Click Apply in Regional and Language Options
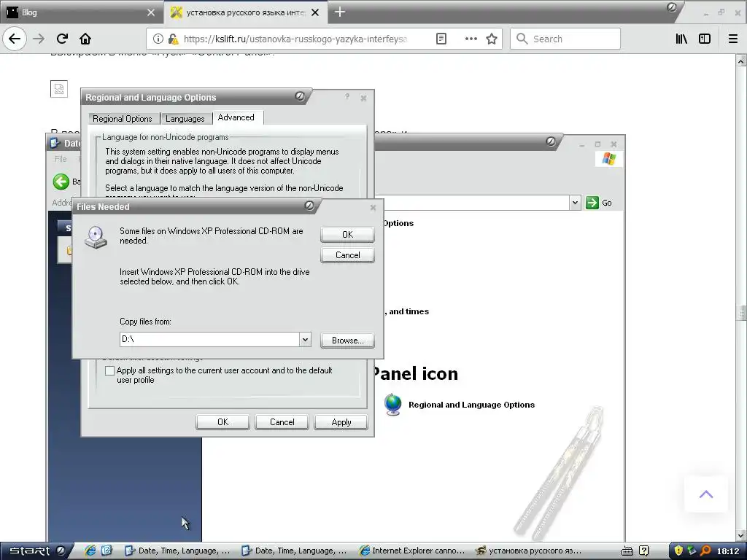747x560 pixels. click(x=341, y=422)
